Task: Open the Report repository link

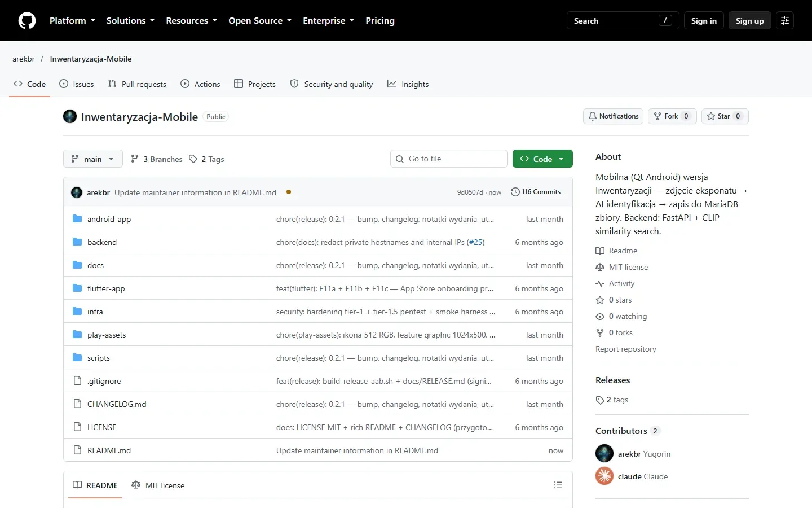Action: pos(626,349)
